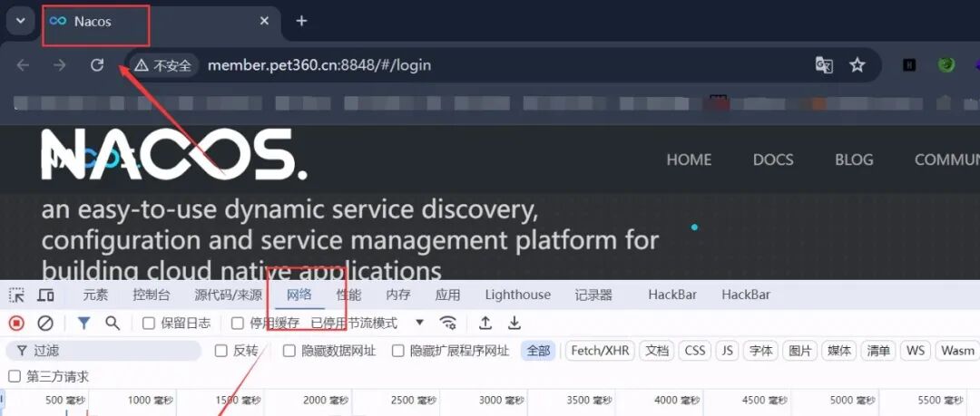980x416 pixels.
Task: Click the 过滤 filter input field
Action: [103, 351]
